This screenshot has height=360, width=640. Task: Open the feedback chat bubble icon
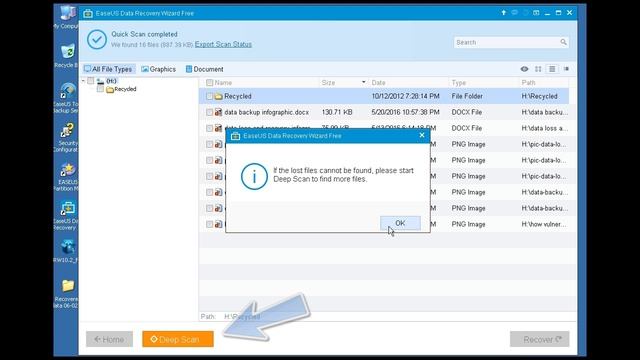pos(514,13)
